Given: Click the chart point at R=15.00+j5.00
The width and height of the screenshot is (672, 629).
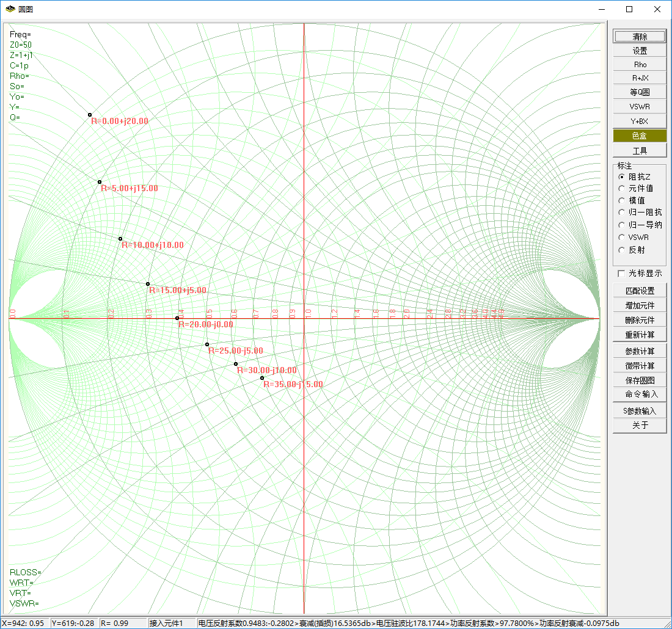Looking at the screenshot, I should 148,283.
